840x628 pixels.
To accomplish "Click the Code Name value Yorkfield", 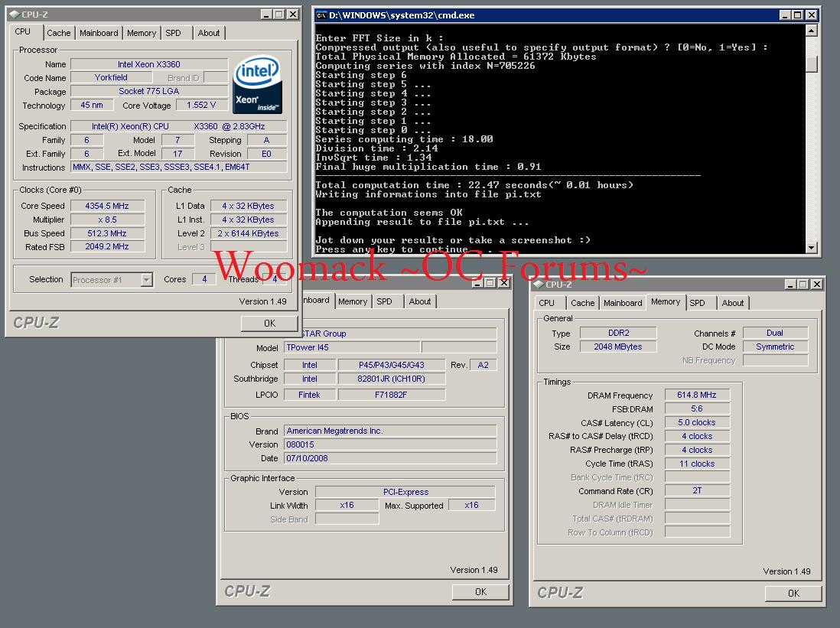I will click(111, 78).
